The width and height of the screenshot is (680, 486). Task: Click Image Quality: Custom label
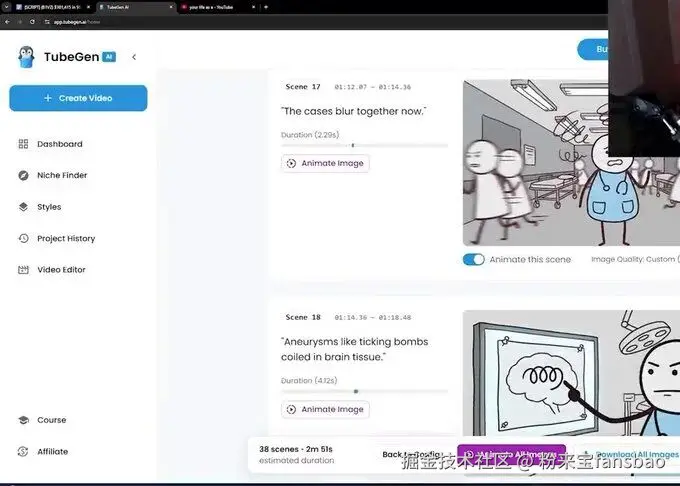[635, 259]
